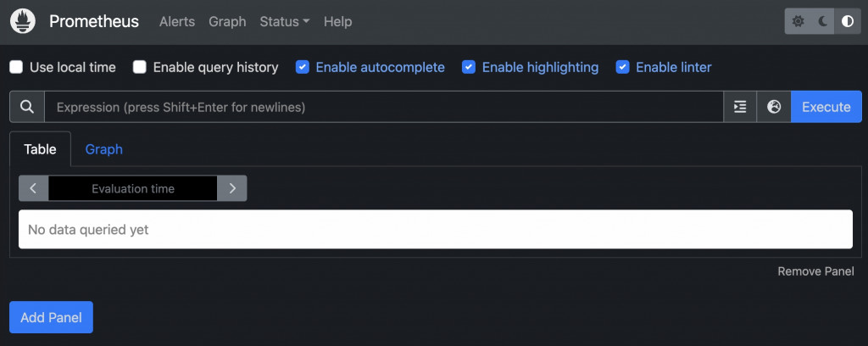Open the metrics explorer globe icon
The image size is (868, 346).
(773, 107)
